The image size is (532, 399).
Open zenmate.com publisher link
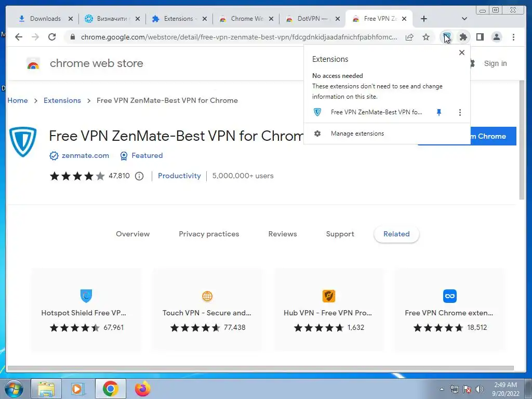85,155
